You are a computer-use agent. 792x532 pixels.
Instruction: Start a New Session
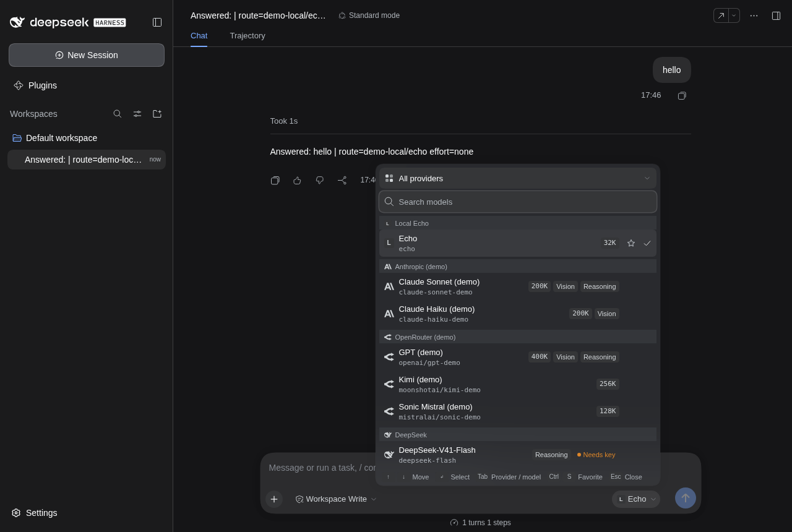(x=87, y=55)
